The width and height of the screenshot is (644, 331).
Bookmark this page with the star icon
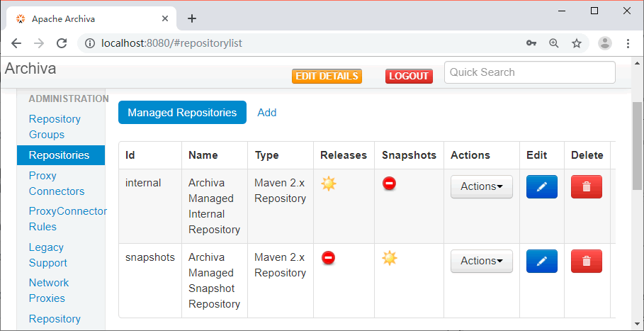(577, 43)
